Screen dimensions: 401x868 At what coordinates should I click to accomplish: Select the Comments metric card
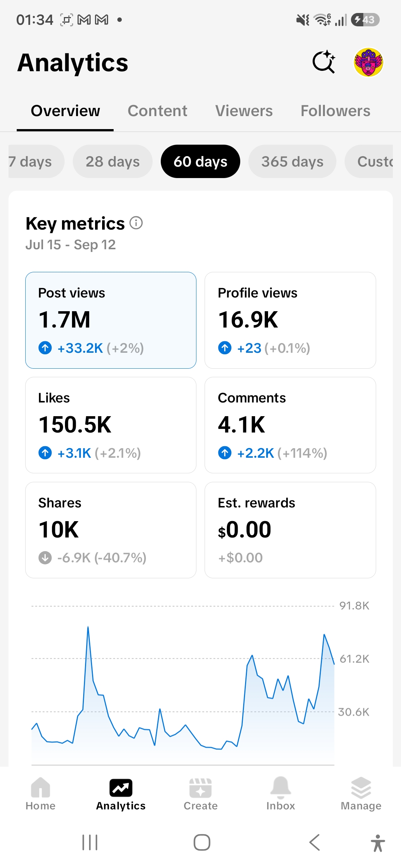tap(290, 425)
